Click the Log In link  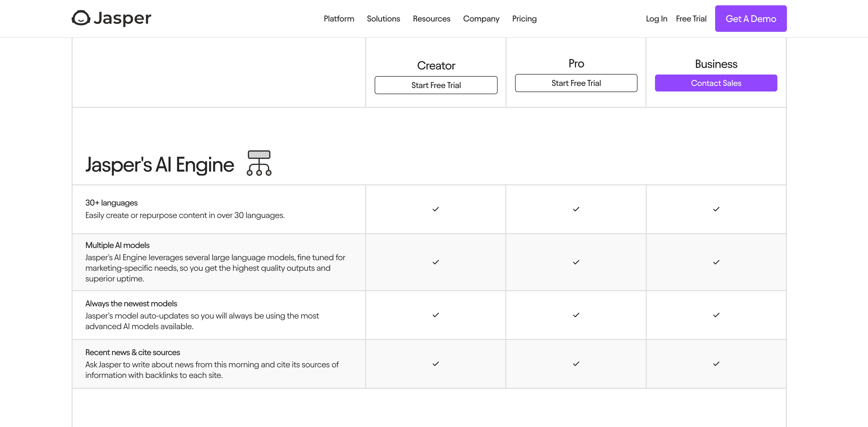(656, 19)
